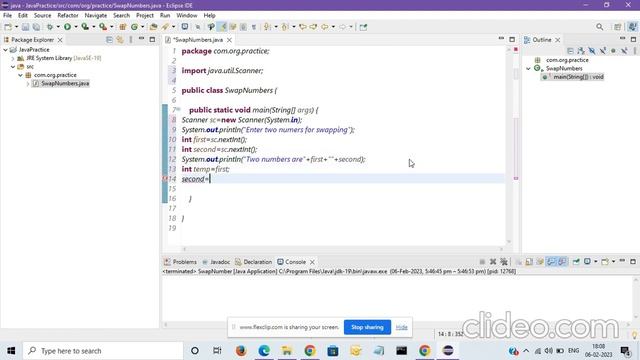Toggle Link with Editor in Package Explorer
The height and width of the screenshot is (360, 640).
(x=120, y=40)
